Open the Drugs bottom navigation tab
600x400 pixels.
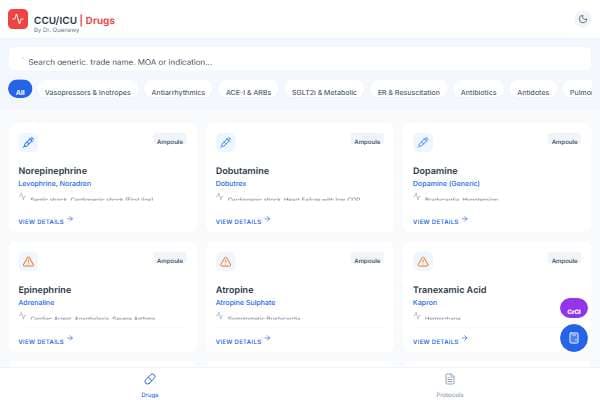coord(150,384)
